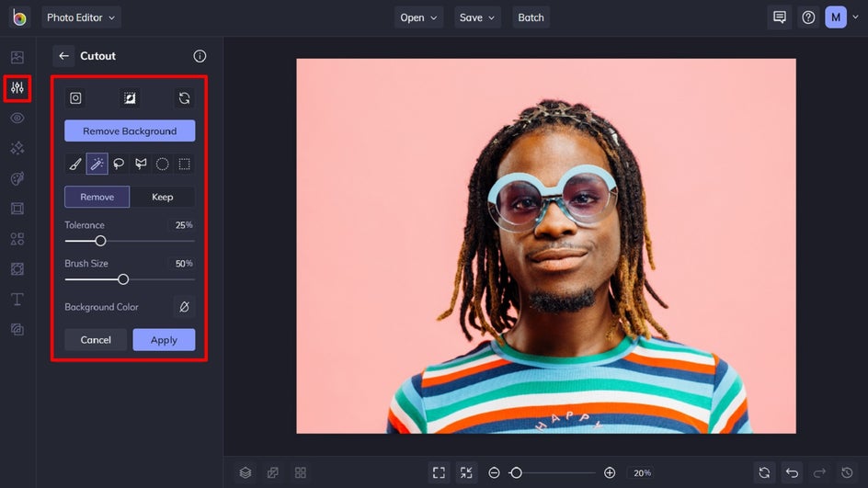Open the Touch Up eye sidebar icon

pos(17,118)
